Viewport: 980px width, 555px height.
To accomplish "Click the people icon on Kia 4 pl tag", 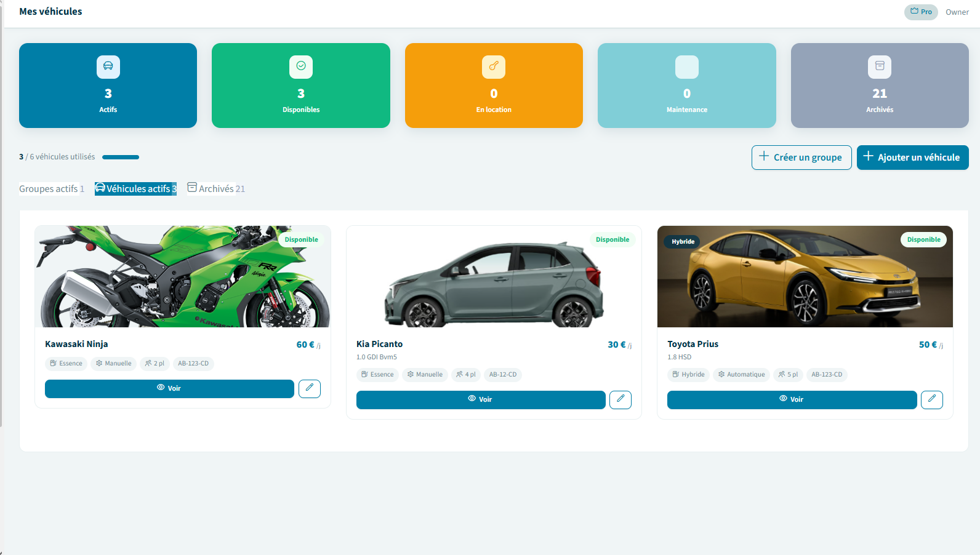I will tap(459, 374).
